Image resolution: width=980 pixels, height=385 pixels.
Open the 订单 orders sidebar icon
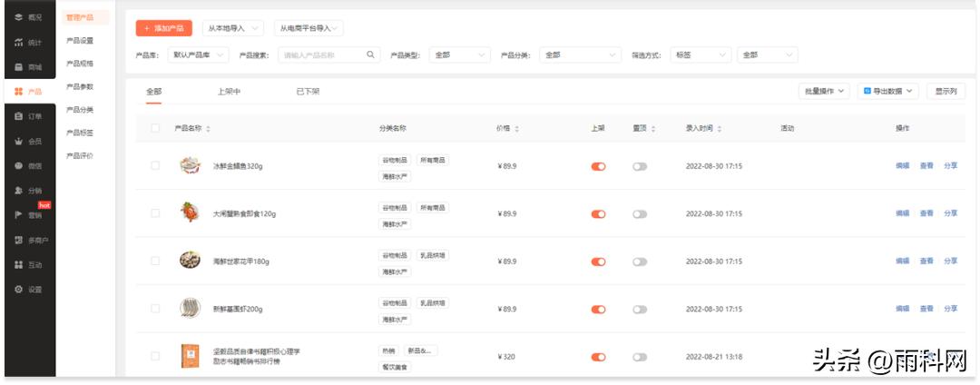(x=19, y=116)
